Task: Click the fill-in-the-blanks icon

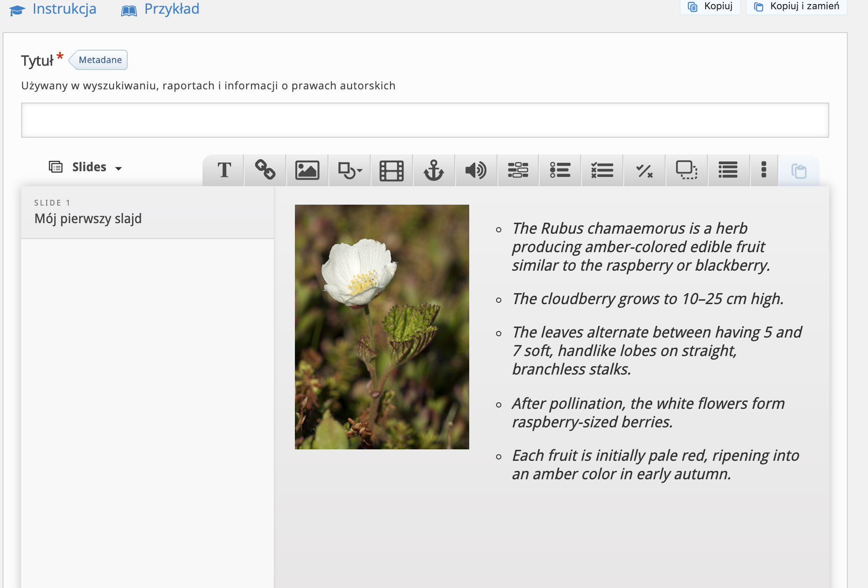Action: pyautogui.click(x=518, y=170)
